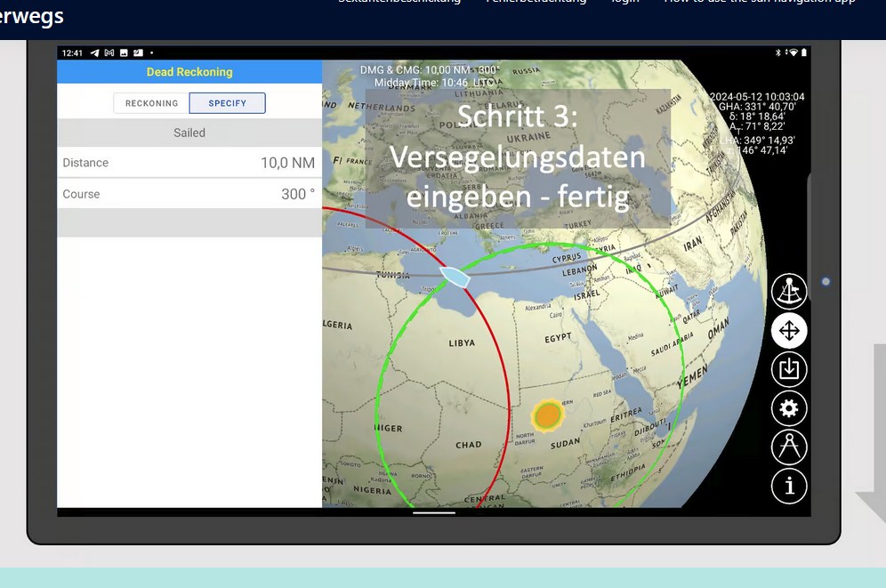The height and width of the screenshot is (588, 886).
Task: Select the compass dividers tool
Action: pyautogui.click(x=788, y=447)
